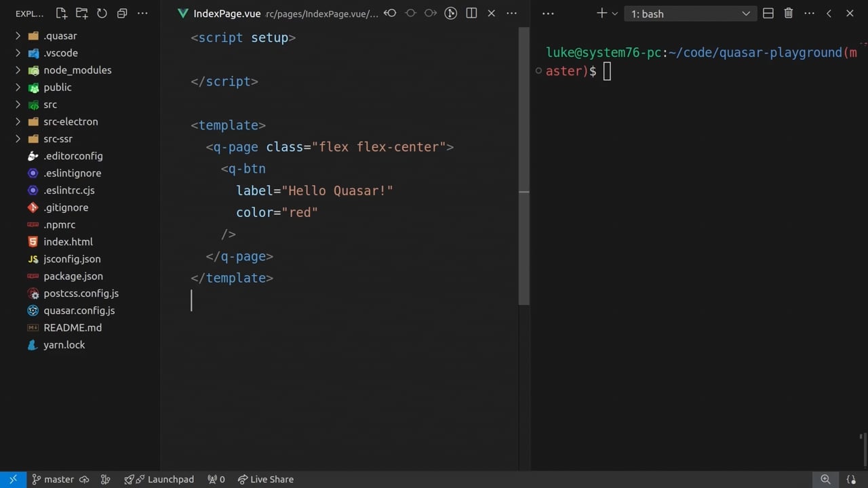Create a new terminal with plus icon
This screenshot has height=488, width=868.
[601, 14]
